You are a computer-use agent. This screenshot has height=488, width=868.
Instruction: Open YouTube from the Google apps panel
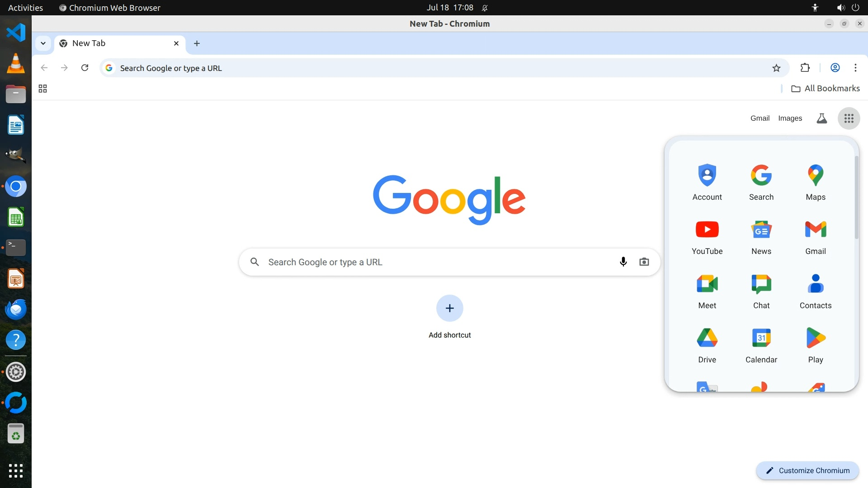click(x=707, y=237)
